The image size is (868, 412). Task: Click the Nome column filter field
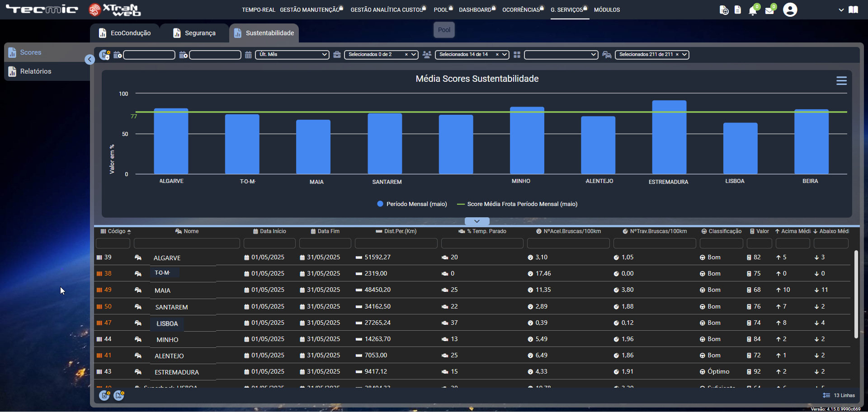[x=187, y=243]
